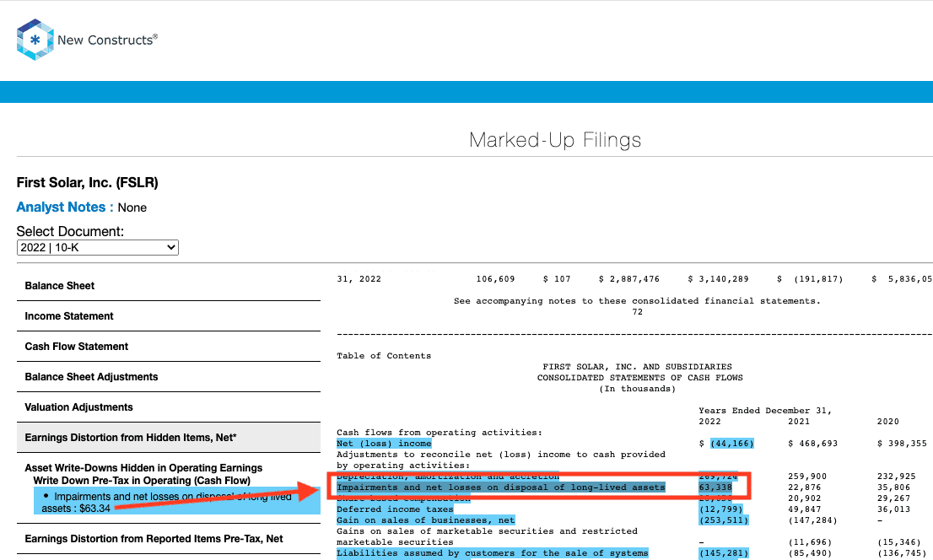The height and width of the screenshot is (560, 933).
Task: Click the 2021 column header
Action: (799, 422)
